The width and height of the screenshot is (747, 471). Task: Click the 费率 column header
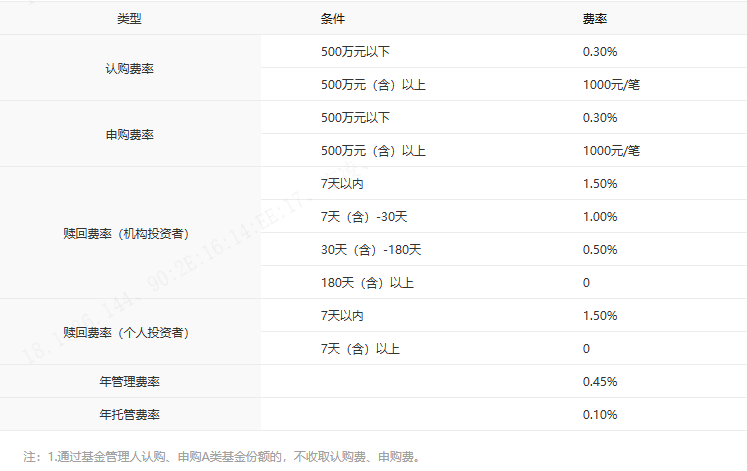[x=595, y=19]
